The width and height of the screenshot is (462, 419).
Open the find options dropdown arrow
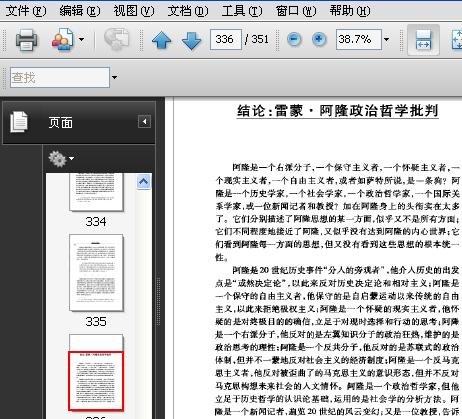(114, 77)
